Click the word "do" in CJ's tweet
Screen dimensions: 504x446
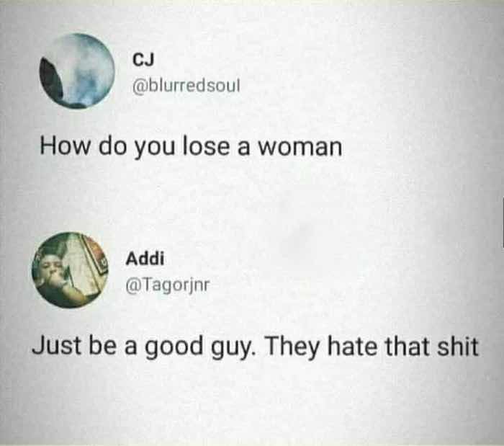point(113,147)
